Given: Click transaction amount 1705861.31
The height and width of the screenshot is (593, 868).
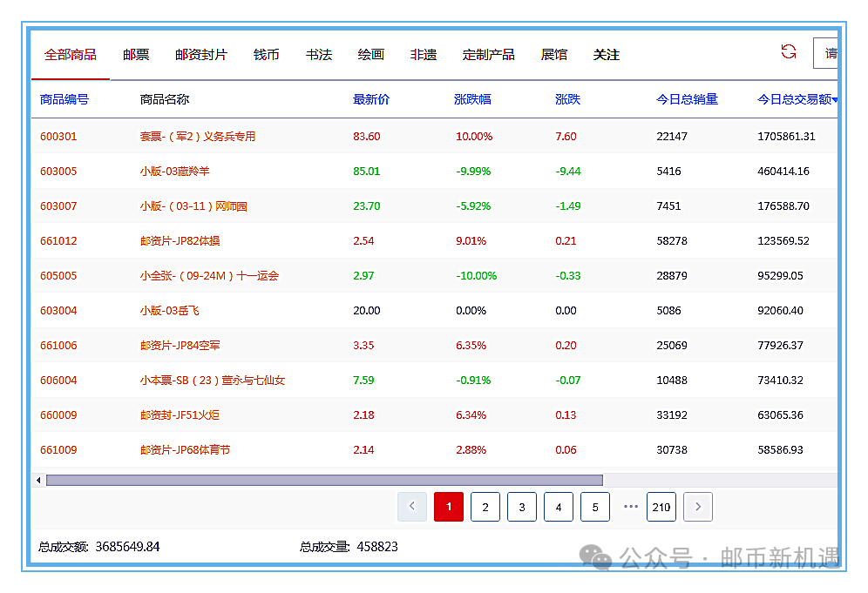Looking at the screenshot, I should (x=786, y=137).
